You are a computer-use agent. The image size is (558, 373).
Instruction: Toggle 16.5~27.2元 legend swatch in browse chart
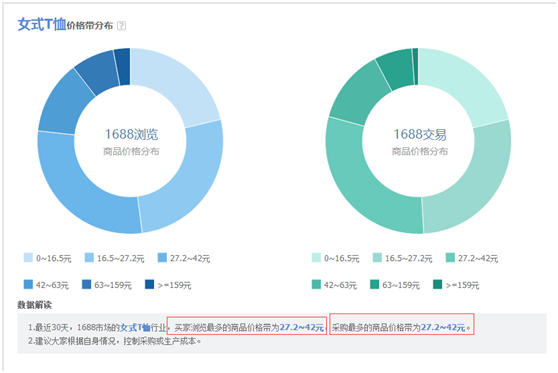[89, 258]
